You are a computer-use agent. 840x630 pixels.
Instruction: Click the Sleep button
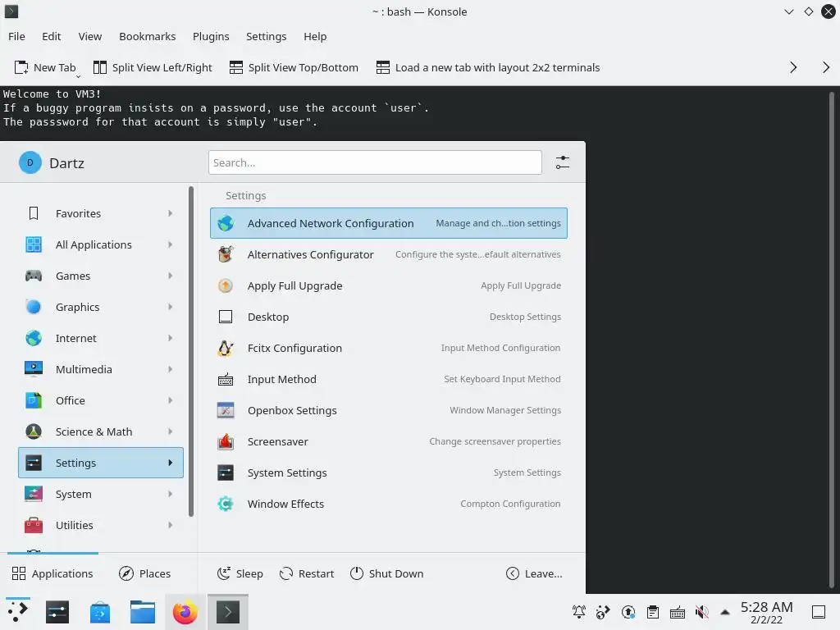click(240, 573)
